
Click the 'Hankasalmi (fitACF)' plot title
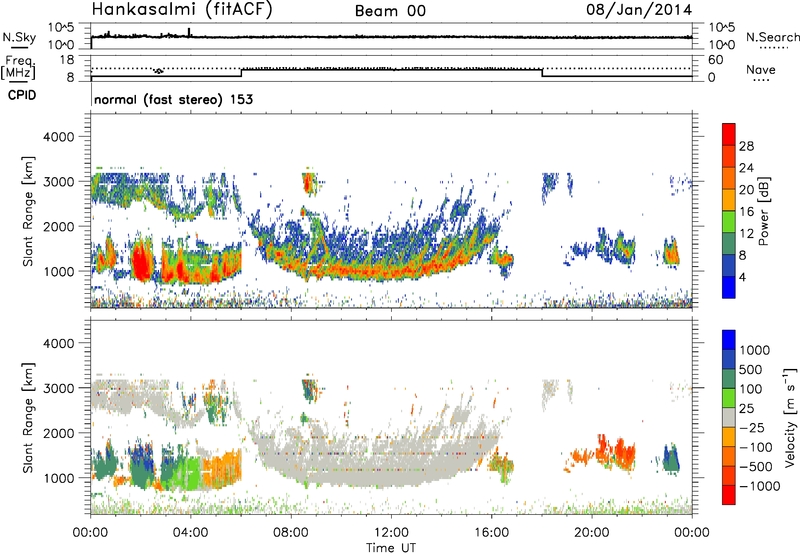click(182, 10)
